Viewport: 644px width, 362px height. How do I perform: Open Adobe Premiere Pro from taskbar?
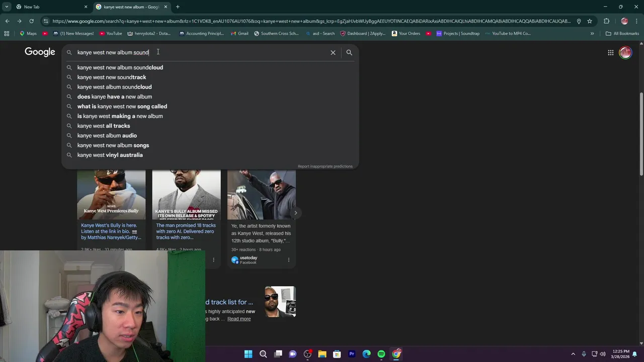coord(352,354)
